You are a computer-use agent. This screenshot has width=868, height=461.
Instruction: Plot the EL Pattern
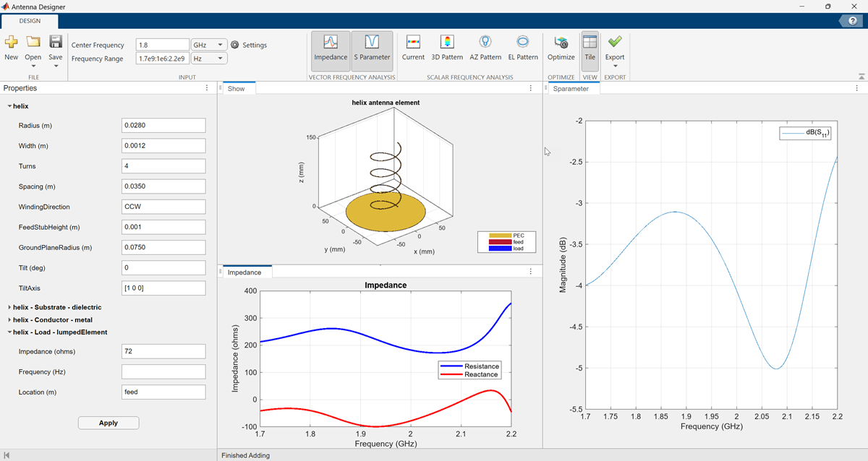(x=523, y=48)
